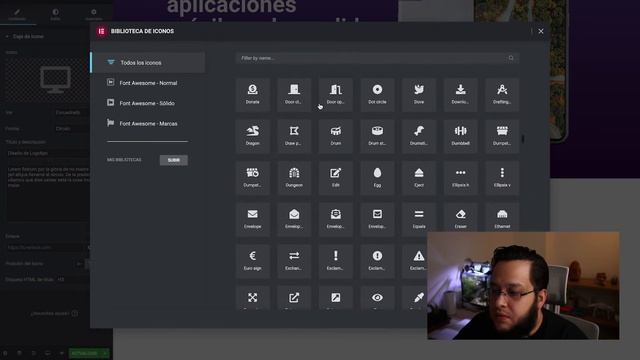Select the Exclamation triangle icon

[x=415, y=261]
